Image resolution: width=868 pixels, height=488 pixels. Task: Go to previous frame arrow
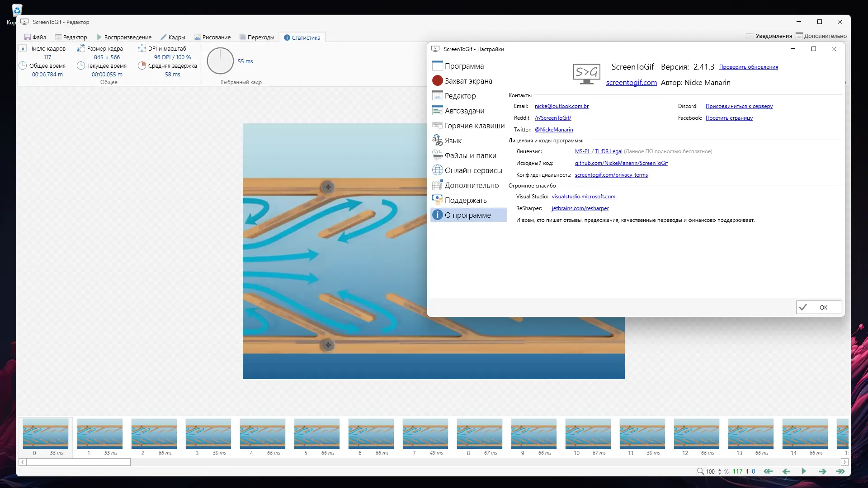click(x=786, y=471)
